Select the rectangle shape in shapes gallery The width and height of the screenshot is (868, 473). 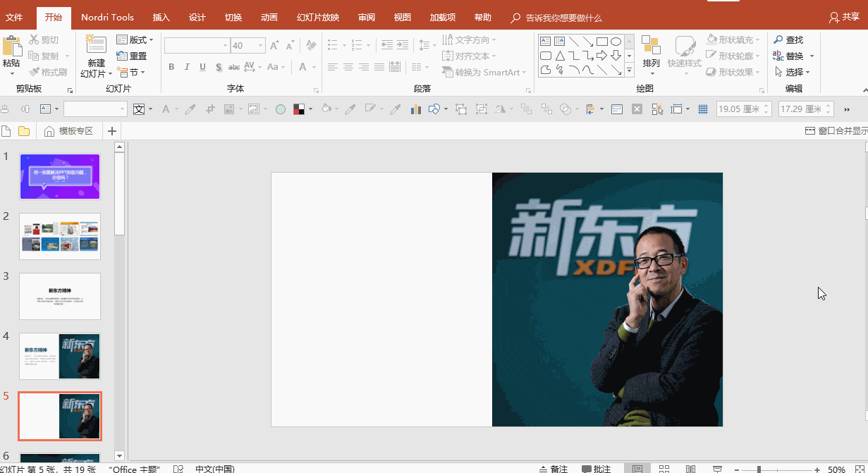coord(601,42)
